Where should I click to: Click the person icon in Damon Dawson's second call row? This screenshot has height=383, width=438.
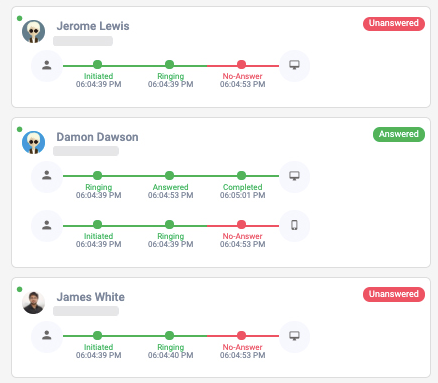47,225
